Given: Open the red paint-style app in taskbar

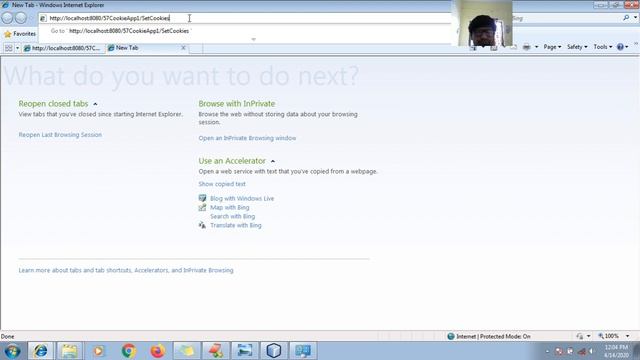Looking at the screenshot, I should pos(216,351).
